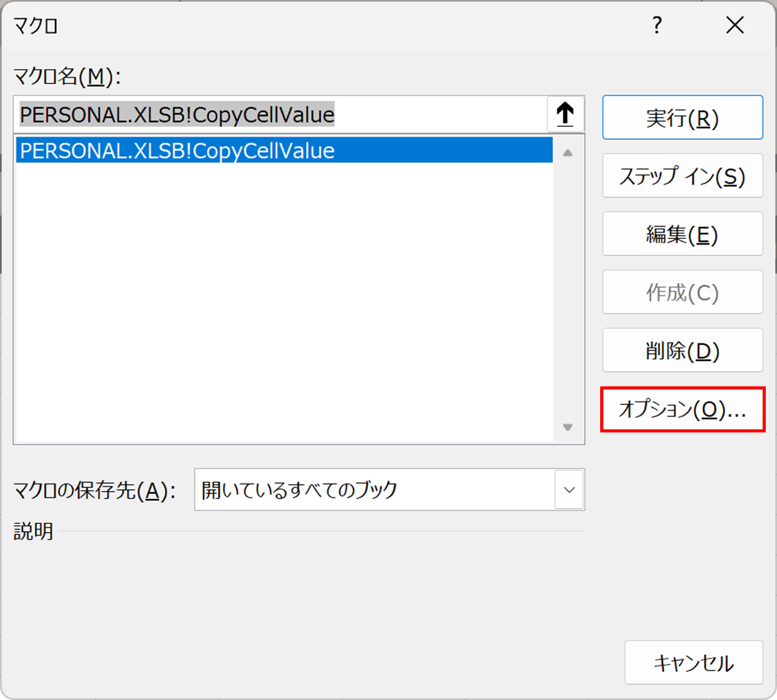Step into the macro using ステップ イン(S)
This screenshot has height=700, width=777.
pos(682,175)
